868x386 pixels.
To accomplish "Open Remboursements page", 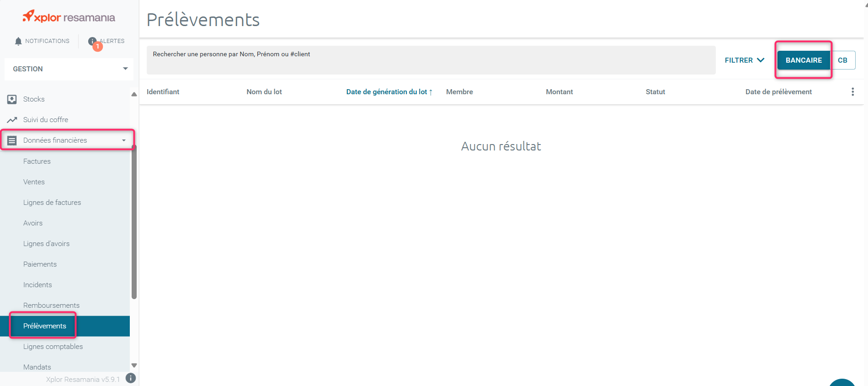I will pos(51,306).
